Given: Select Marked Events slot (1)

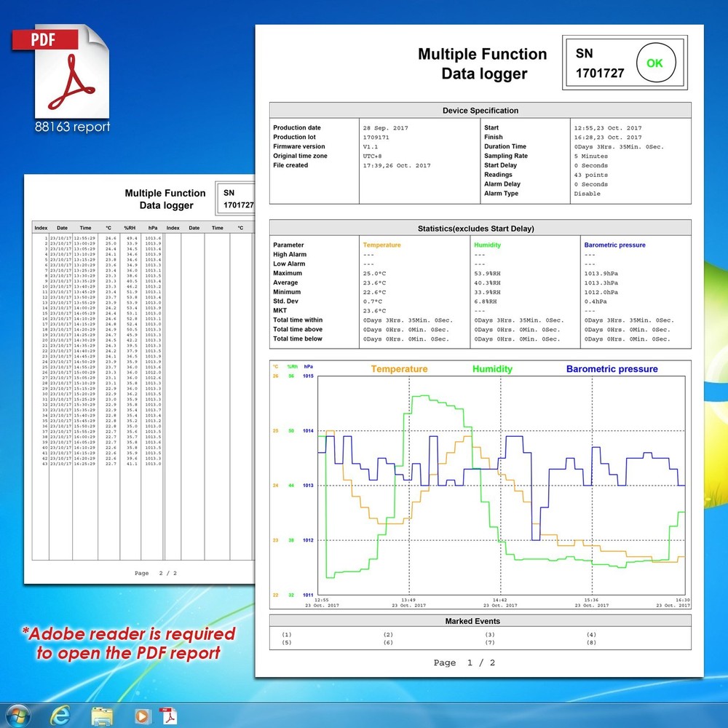Looking at the screenshot, I should (286, 634).
